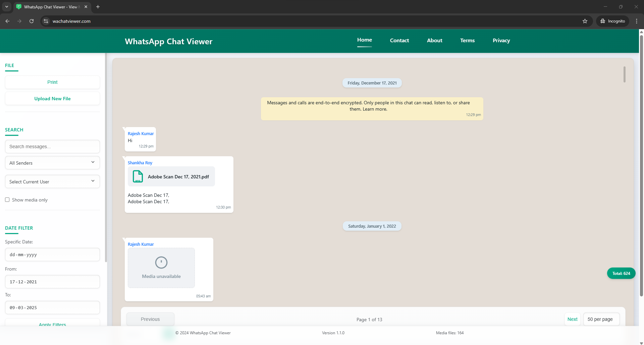Open the Adobe Scan PDF attachment icon

(138, 176)
